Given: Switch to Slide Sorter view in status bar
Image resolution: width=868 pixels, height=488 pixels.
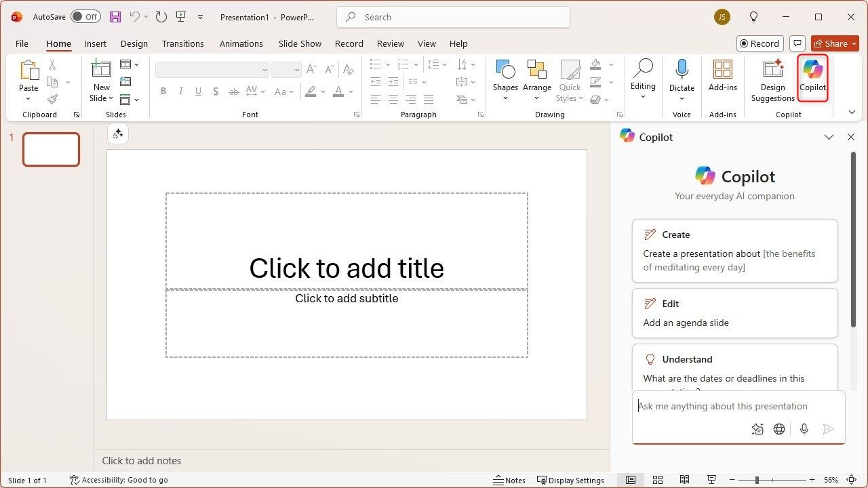Looking at the screenshot, I should (x=658, y=480).
